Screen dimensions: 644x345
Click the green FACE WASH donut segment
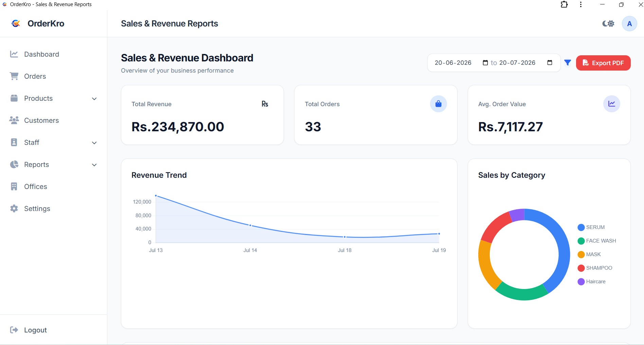click(523, 294)
